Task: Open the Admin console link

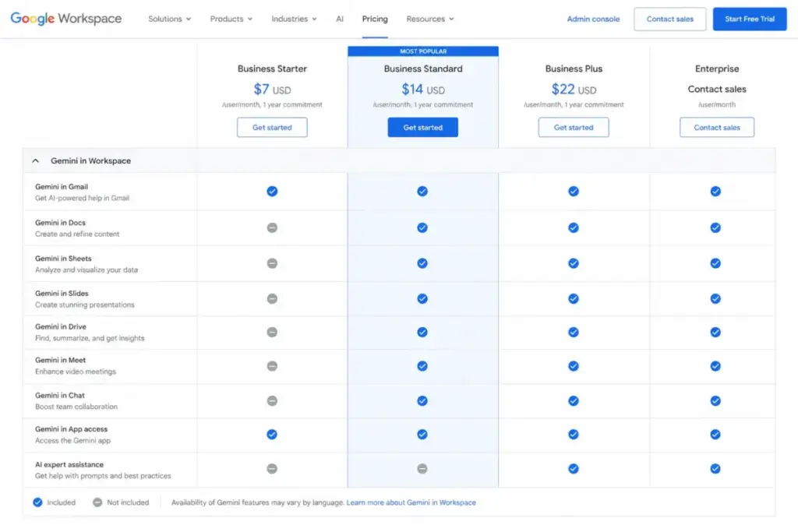Action: pyautogui.click(x=593, y=19)
